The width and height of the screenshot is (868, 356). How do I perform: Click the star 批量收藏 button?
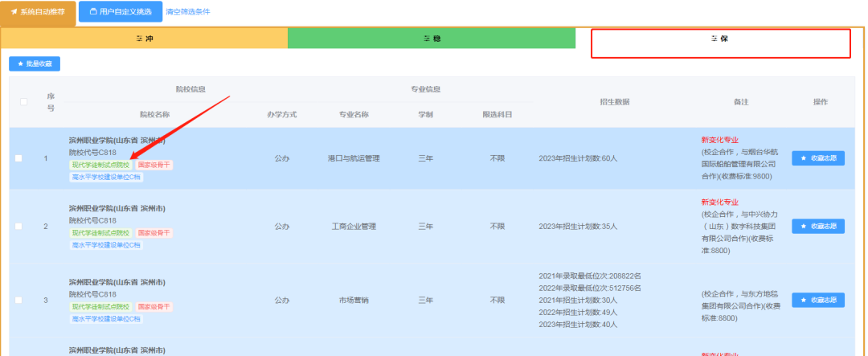(35, 63)
